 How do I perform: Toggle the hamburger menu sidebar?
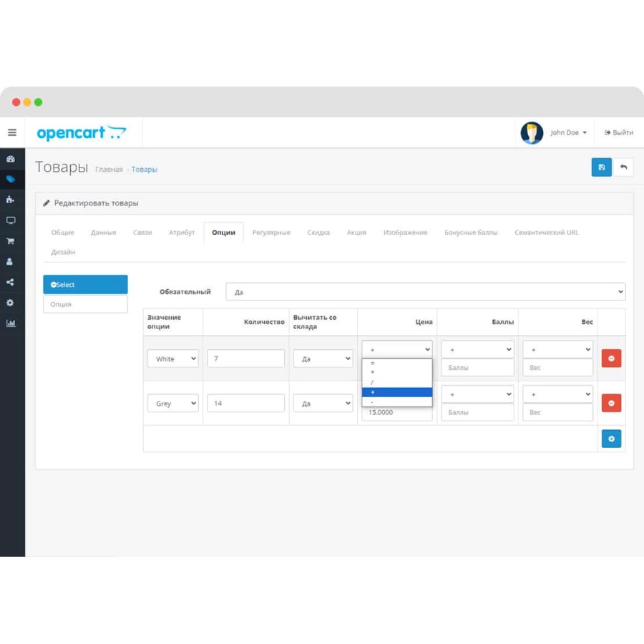12,132
